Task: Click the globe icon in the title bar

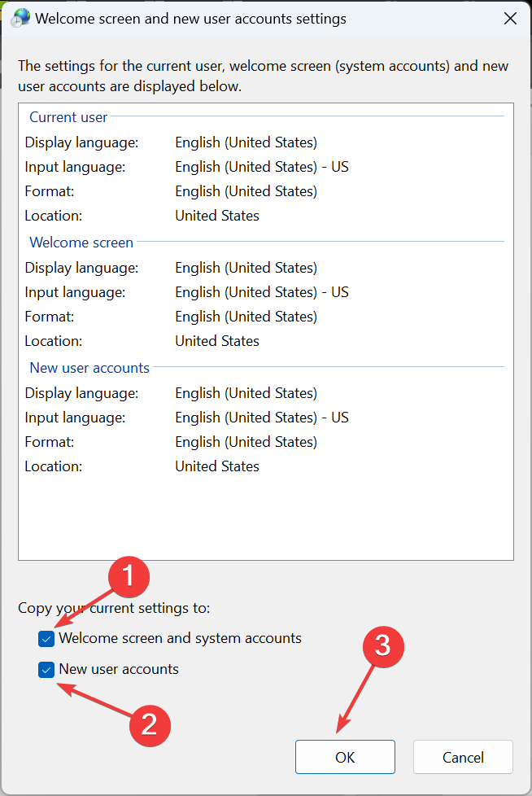Action: (x=19, y=18)
